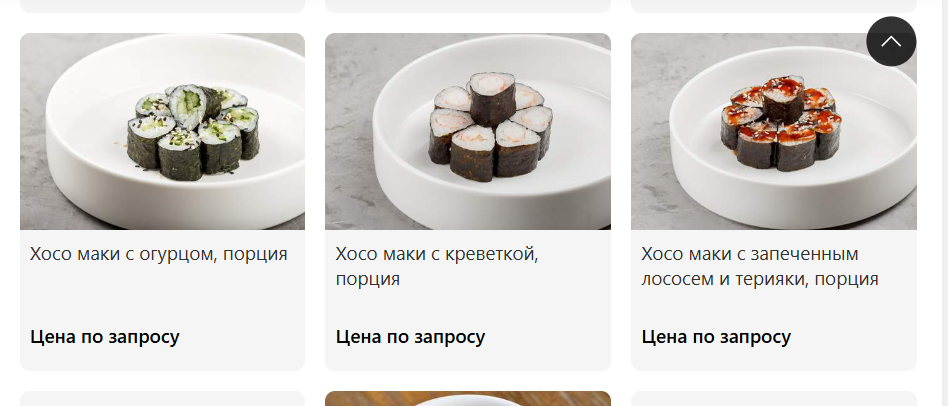Image resolution: width=948 pixels, height=406 pixels.
Task: Click title 'Хосо маки с огурцом, порция'
Action: pyautogui.click(x=159, y=254)
